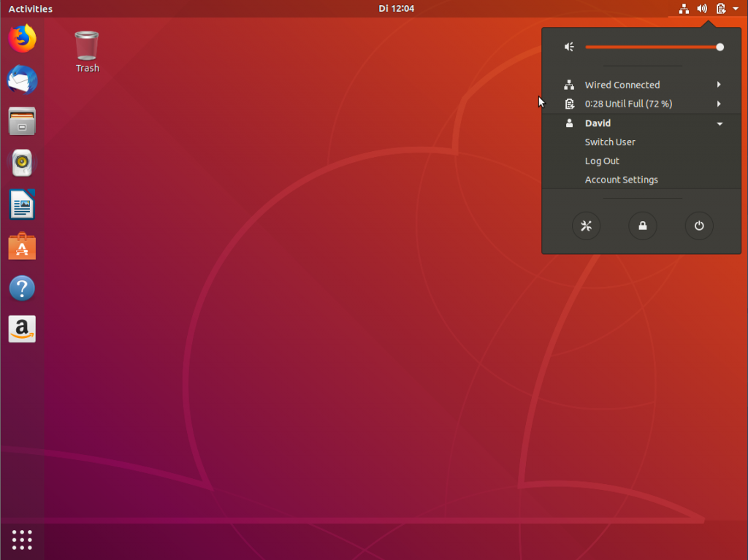
Task: Open the Wired Connected menu entry
Action: tap(641, 85)
